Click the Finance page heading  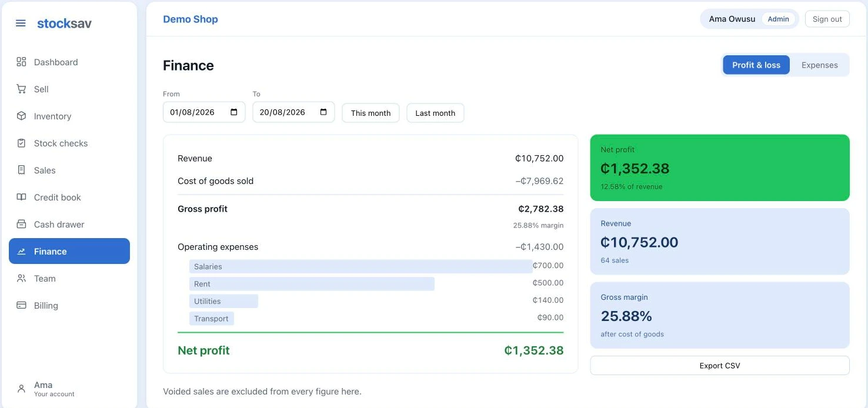pyautogui.click(x=188, y=65)
